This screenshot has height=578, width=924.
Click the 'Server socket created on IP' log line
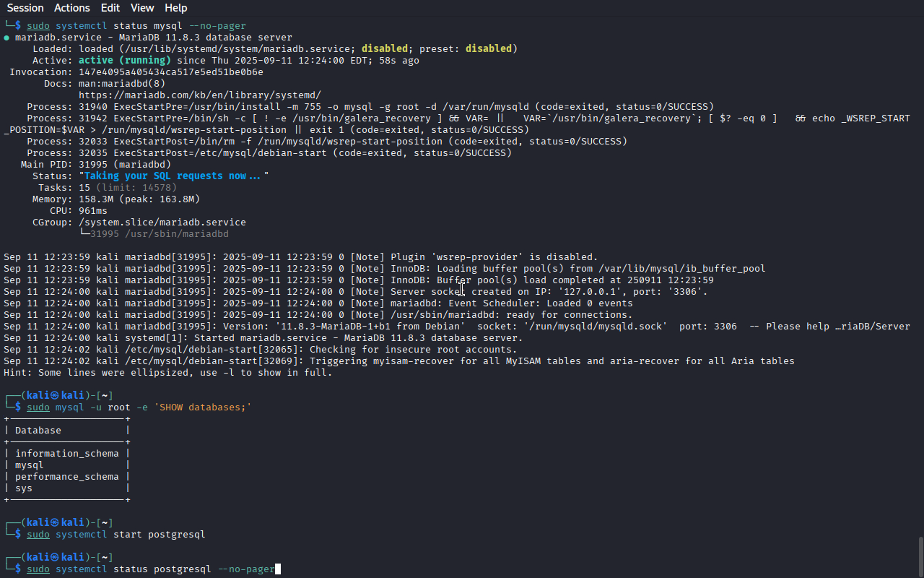coord(356,292)
